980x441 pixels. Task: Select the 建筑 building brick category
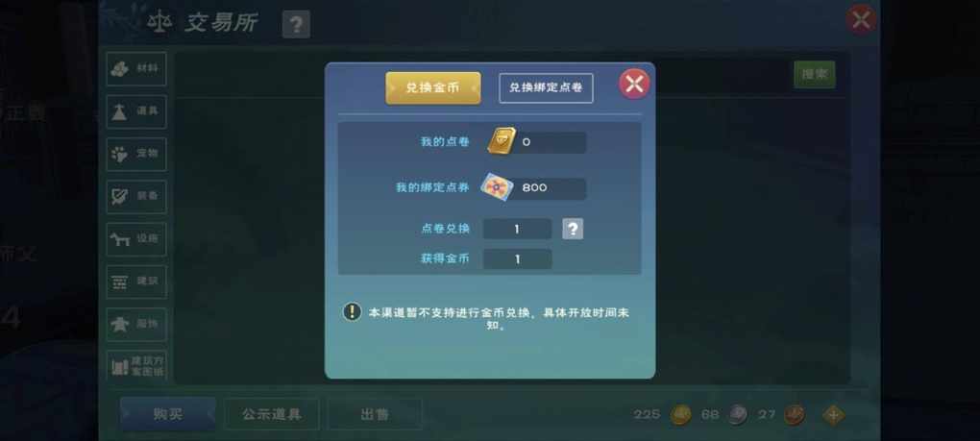pos(136,282)
